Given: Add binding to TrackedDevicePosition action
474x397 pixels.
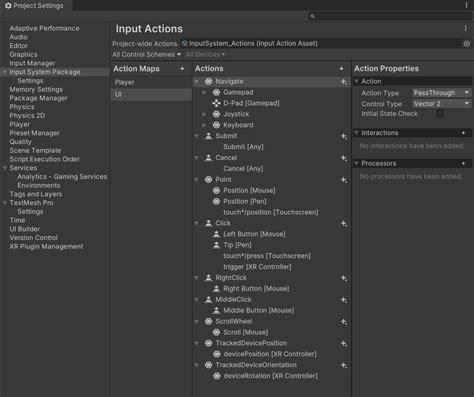Looking at the screenshot, I should click(344, 343).
